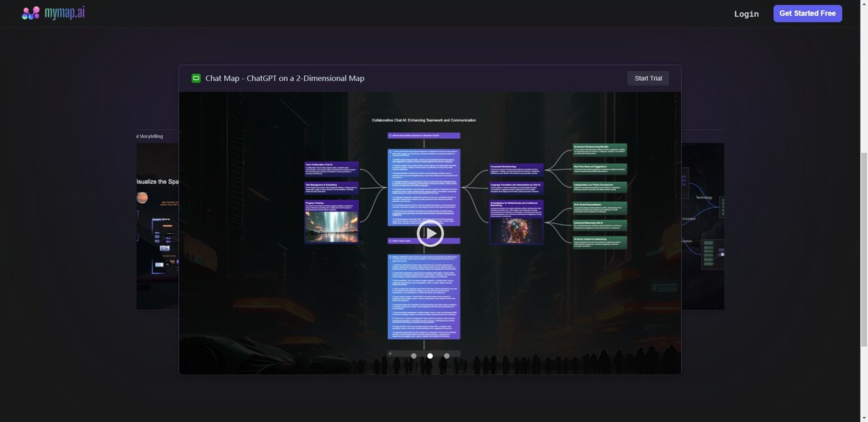
Task: Select the third carousel dot
Action: coord(447,356)
